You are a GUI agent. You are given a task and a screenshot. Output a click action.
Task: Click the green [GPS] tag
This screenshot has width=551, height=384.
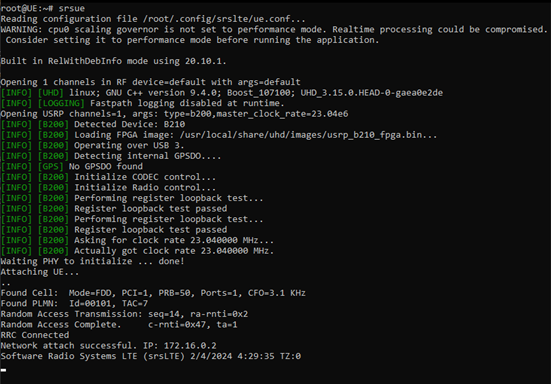[x=51, y=167]
